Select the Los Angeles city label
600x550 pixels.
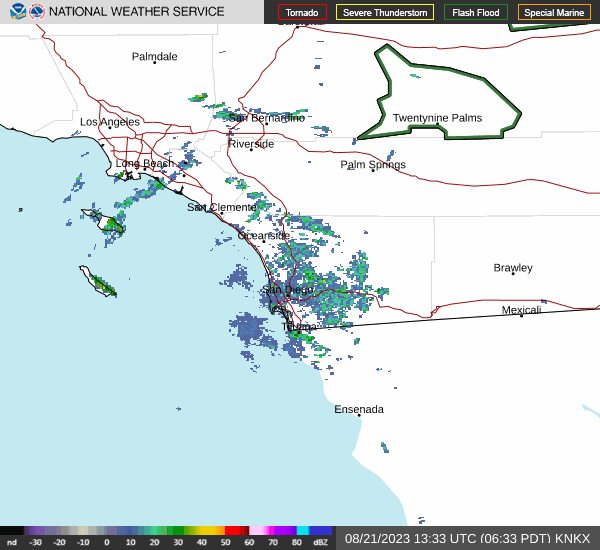(110, 122)
